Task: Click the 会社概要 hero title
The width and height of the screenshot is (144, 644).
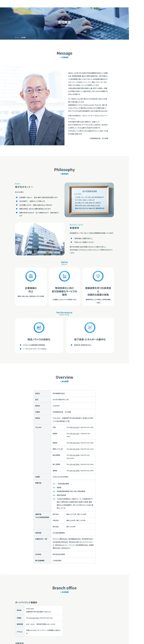Action: 64,22
